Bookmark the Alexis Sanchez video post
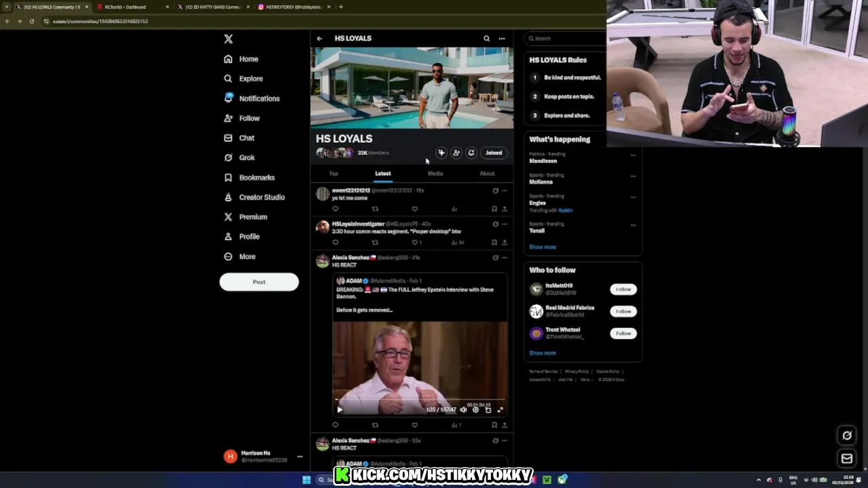Viewport: 868px width, 488px height. (x=494, y=425)
